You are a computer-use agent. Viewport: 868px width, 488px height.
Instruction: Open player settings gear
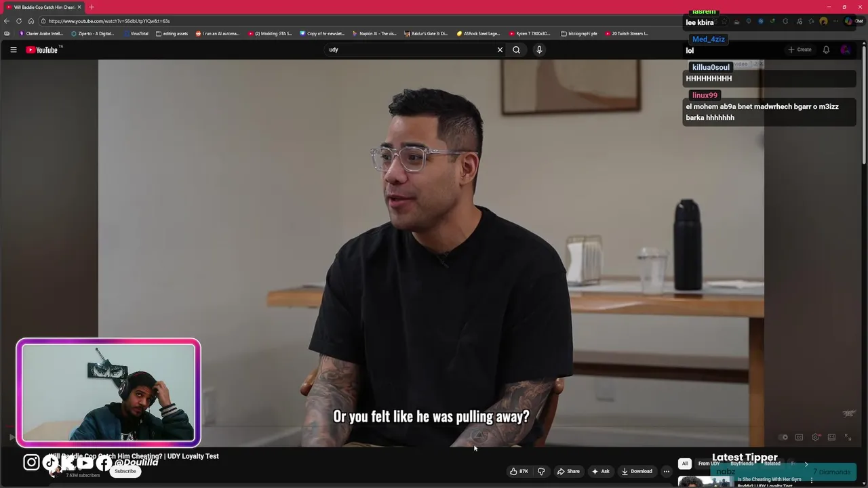816,437
